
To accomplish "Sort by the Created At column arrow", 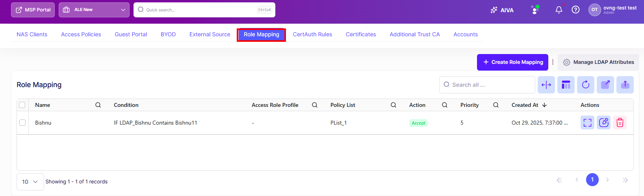I will coord(544,105).
